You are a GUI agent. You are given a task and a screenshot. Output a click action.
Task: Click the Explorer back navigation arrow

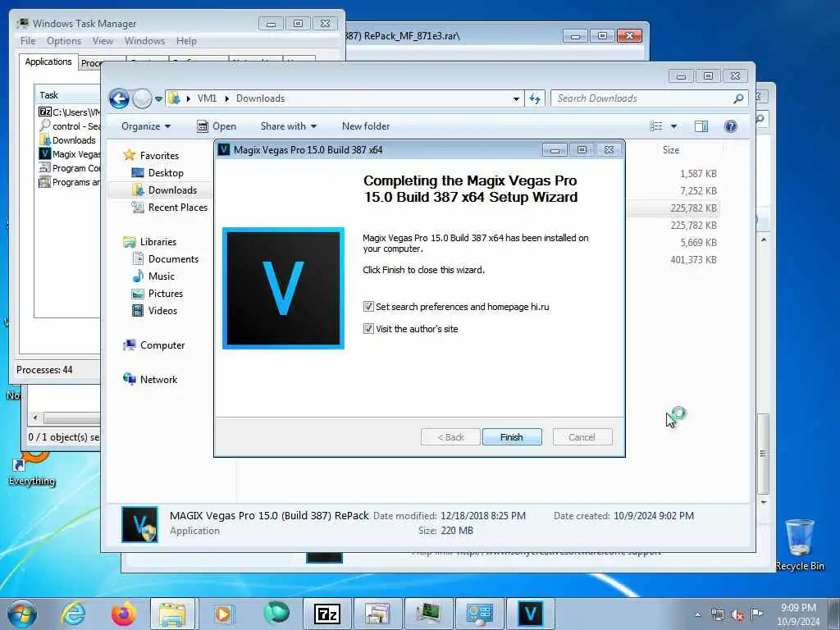pos(119,98)
